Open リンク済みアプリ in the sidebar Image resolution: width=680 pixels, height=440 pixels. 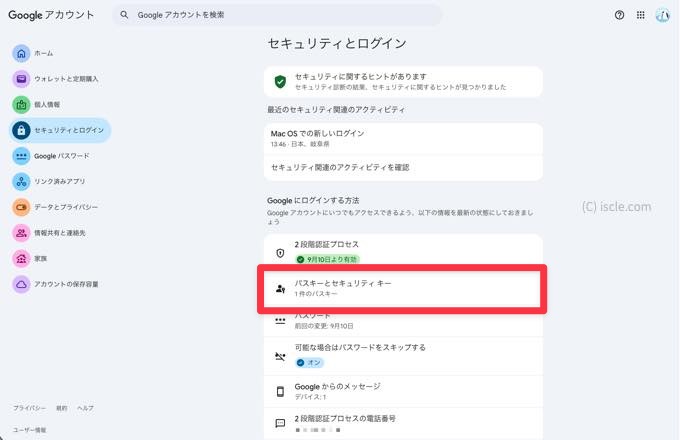coord(49,182)
